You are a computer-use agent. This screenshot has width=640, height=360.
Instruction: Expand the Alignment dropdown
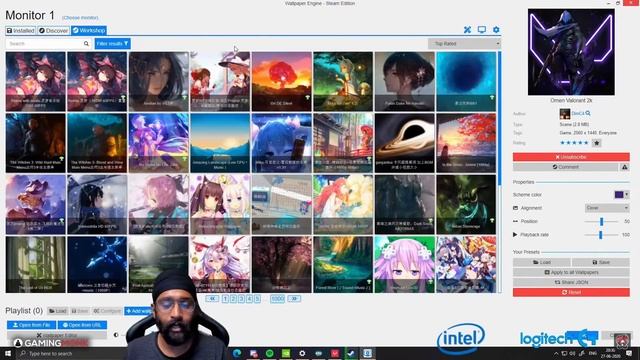click(x=607, y=208)
